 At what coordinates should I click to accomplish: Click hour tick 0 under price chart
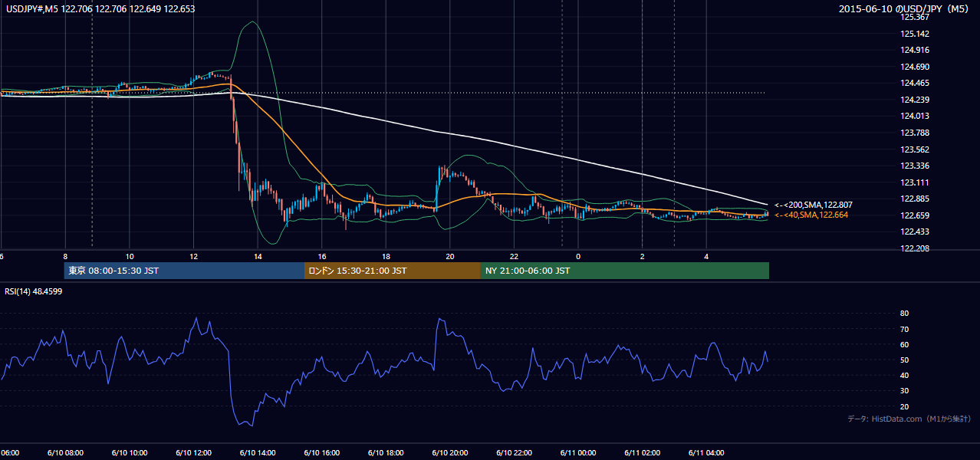coord(578,256)
